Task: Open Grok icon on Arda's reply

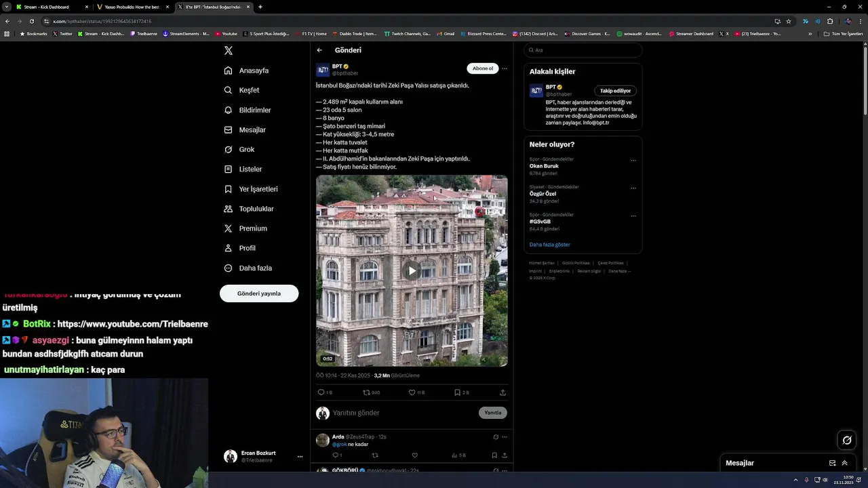Action: coord(496,437)
